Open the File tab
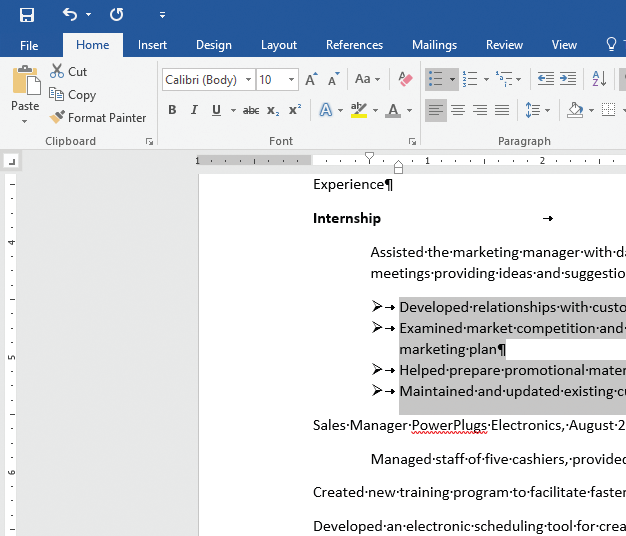Image resolution: width=626 pixels, height=536 pixels. pyautogui.click(x=29, y=45)
